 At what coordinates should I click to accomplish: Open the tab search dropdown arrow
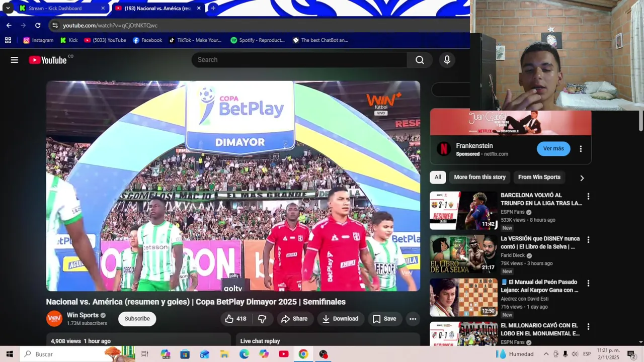8,8
